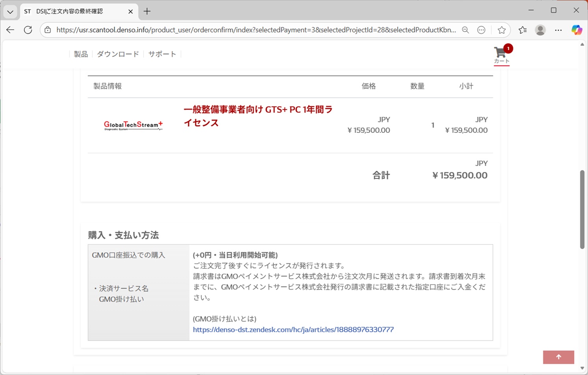This screenshot has height=375, width=588.
Task: Click the vertical page scrollbar thumb
Action: 582,209
